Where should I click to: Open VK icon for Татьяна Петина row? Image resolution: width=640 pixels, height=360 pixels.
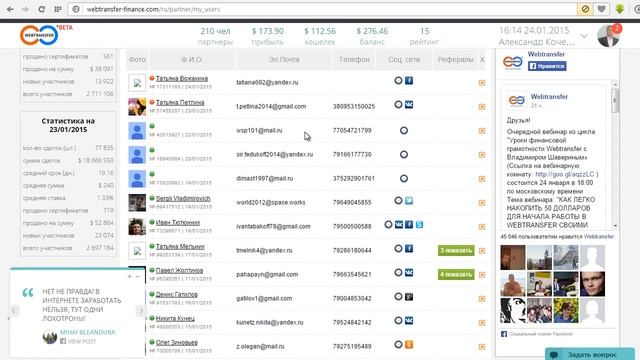409,104
